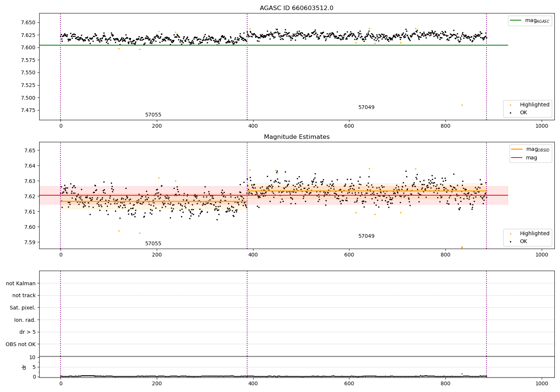Click the 7.62 y-axis tick label
This screenshot has width=560, height=392.
point(29,196)
